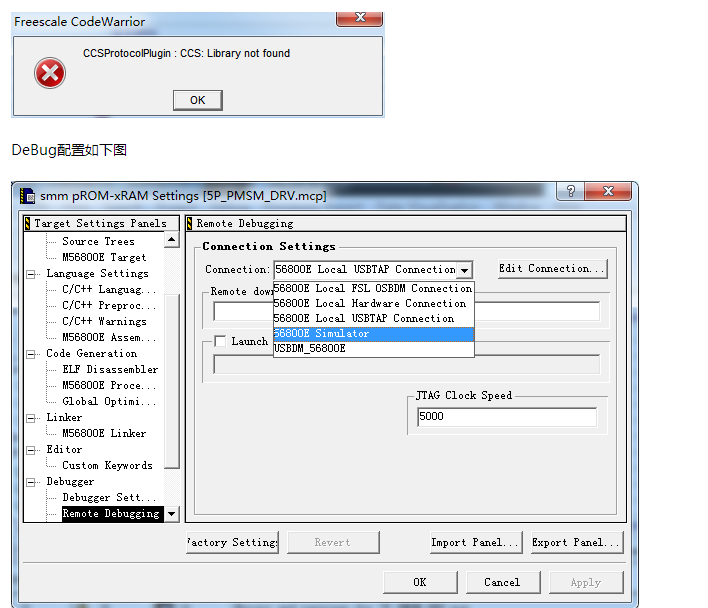Click panel list scroll up arrow
Viewport: 708px width, 608px height.
pyautogui.click(x=171, y=239)
